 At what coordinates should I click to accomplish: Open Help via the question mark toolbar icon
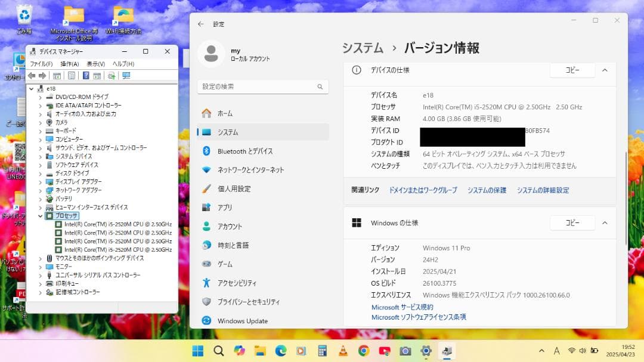pos(85,76)
